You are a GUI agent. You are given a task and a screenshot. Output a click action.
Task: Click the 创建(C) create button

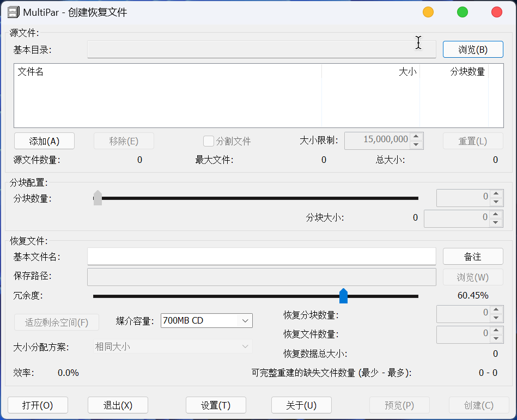[x=479, y=405]
